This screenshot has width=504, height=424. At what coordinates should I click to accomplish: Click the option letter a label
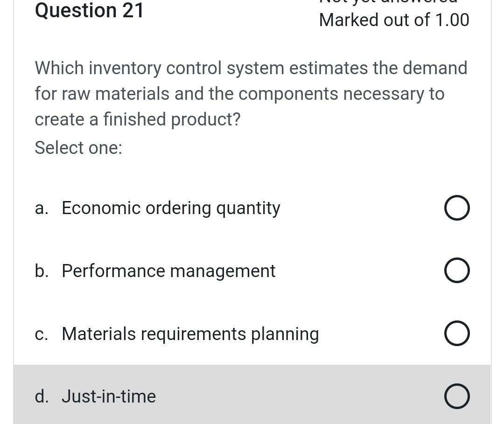click(42, 208)
